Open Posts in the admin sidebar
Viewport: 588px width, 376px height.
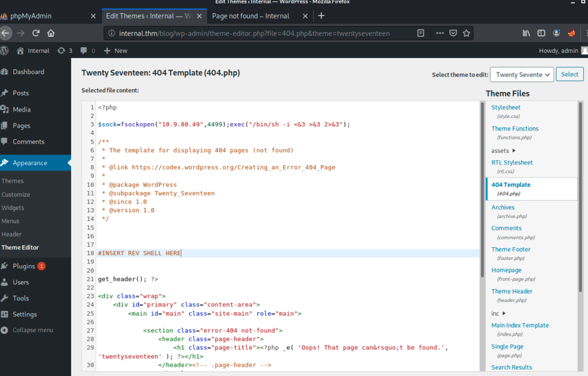[21, 93]
